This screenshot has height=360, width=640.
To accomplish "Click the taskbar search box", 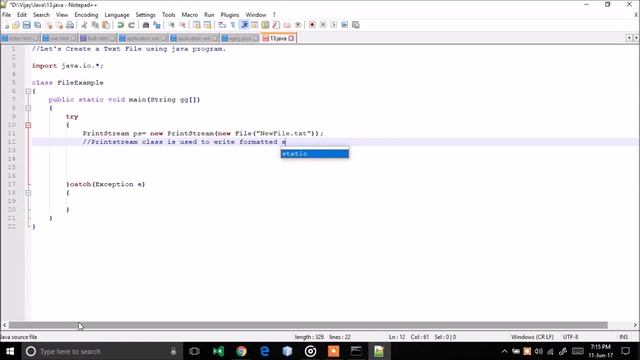I will tap(102, 351).
